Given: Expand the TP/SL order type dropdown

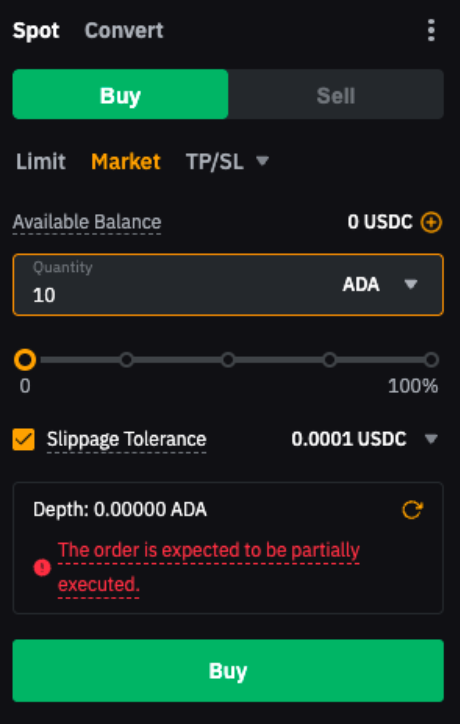Looking at the screenshot, I should (227, 162).
